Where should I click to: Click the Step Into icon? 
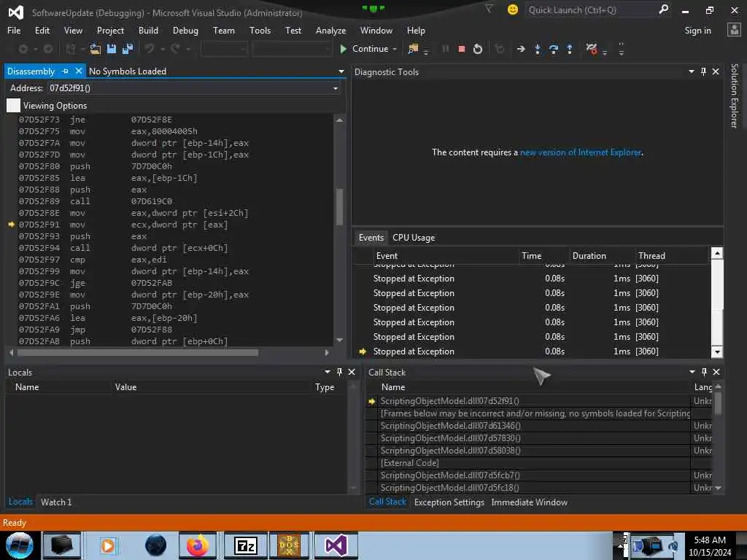538,49
